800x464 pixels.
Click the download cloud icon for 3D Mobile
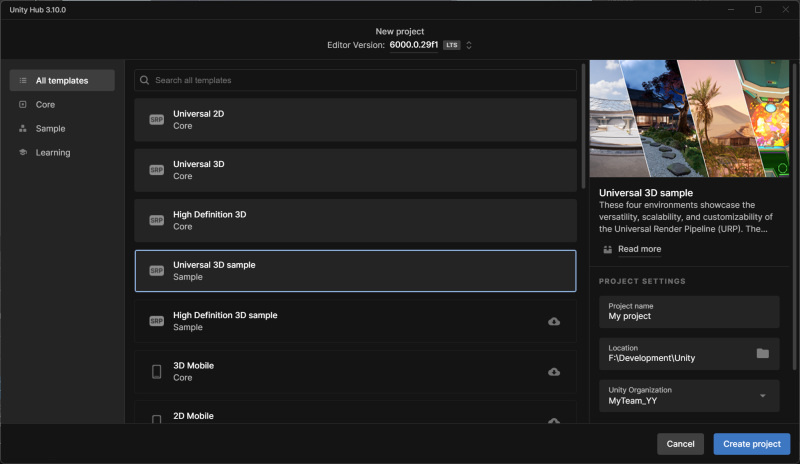[554, 372]
